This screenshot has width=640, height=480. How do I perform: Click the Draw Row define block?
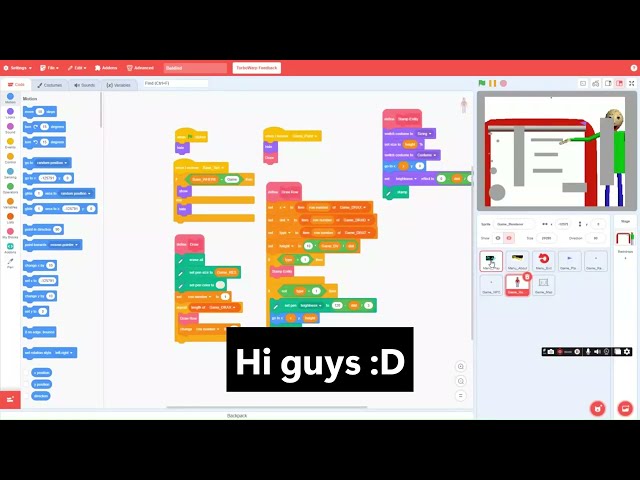[x=284, y=192]
